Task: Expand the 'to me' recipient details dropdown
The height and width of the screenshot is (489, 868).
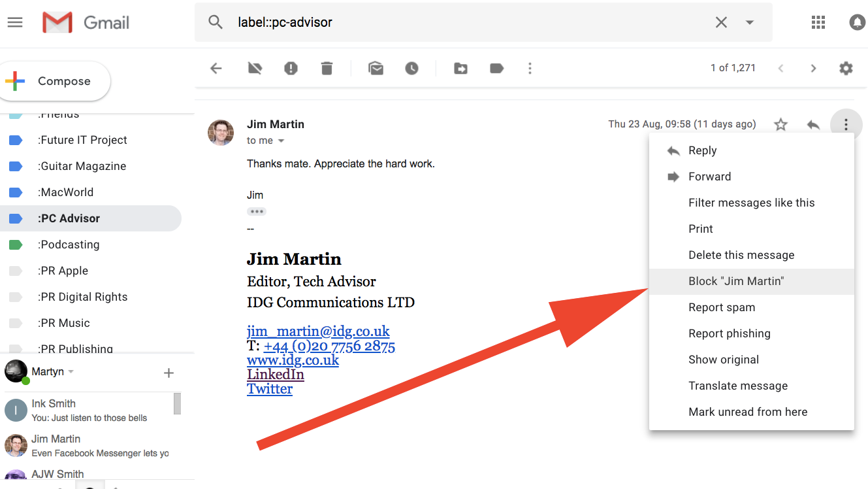Action: click(x=281, y=140)
